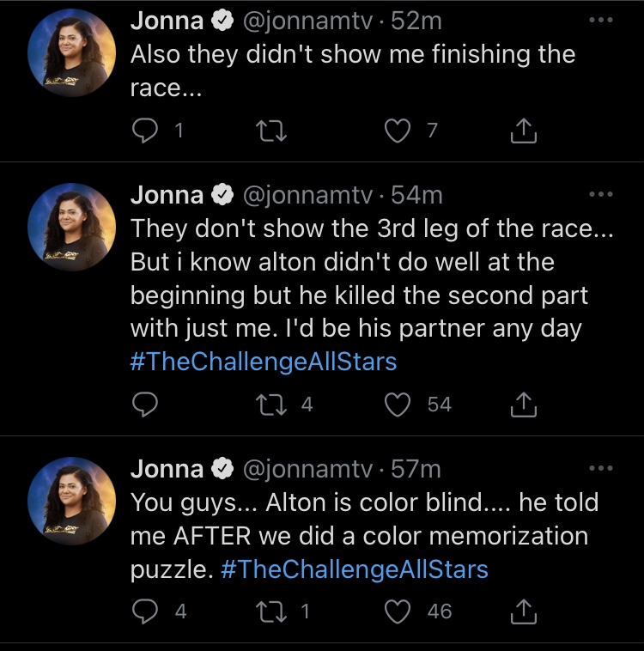Reply to the color blind tweet
The image size is (644, 651).
(145, 611)
